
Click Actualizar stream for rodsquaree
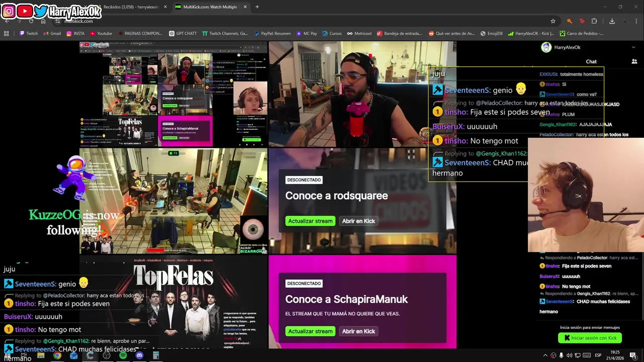(310, 221)
